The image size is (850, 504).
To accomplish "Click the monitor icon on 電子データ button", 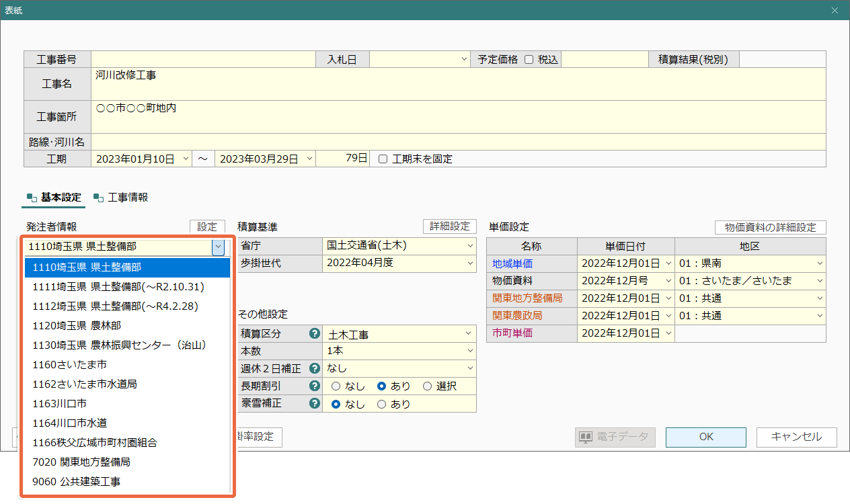I will tap(586, 437).
